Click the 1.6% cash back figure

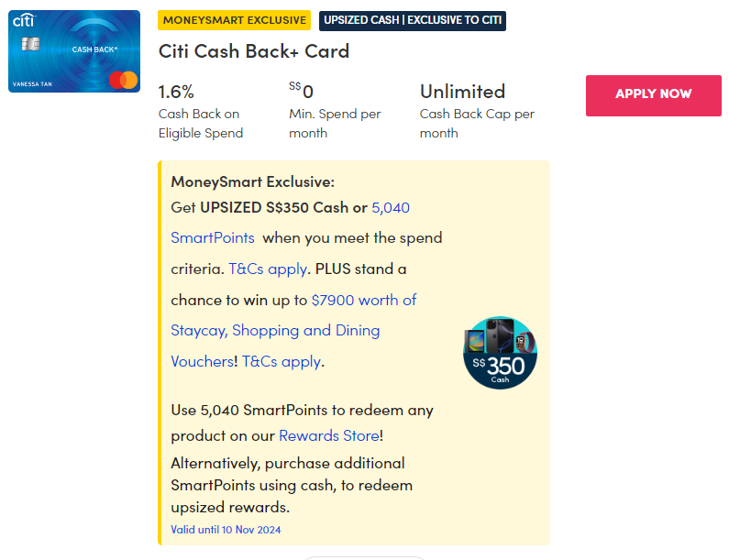(x=176, y=92)
